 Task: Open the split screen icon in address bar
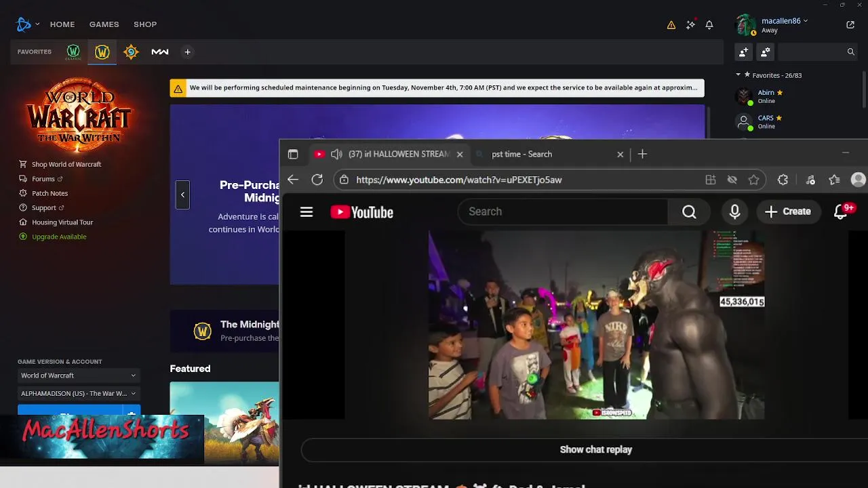[x=711, y=180]
